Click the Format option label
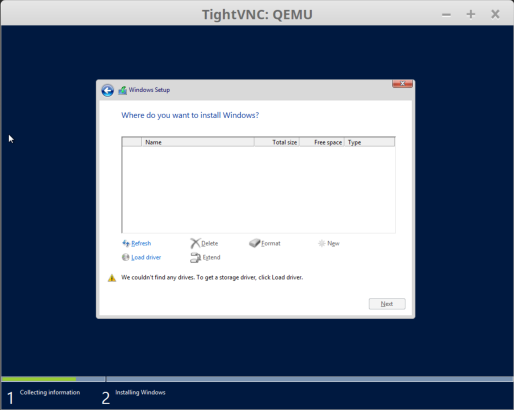 (x=271, y=243)
